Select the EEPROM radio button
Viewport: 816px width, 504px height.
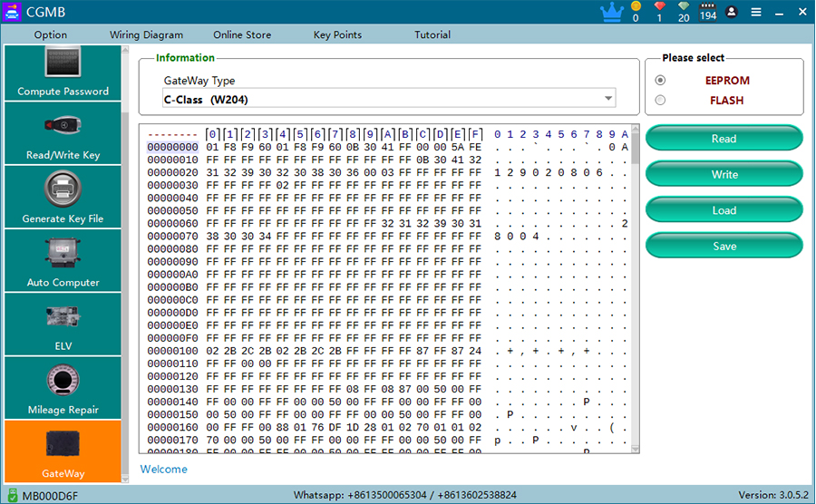(660, 81)
